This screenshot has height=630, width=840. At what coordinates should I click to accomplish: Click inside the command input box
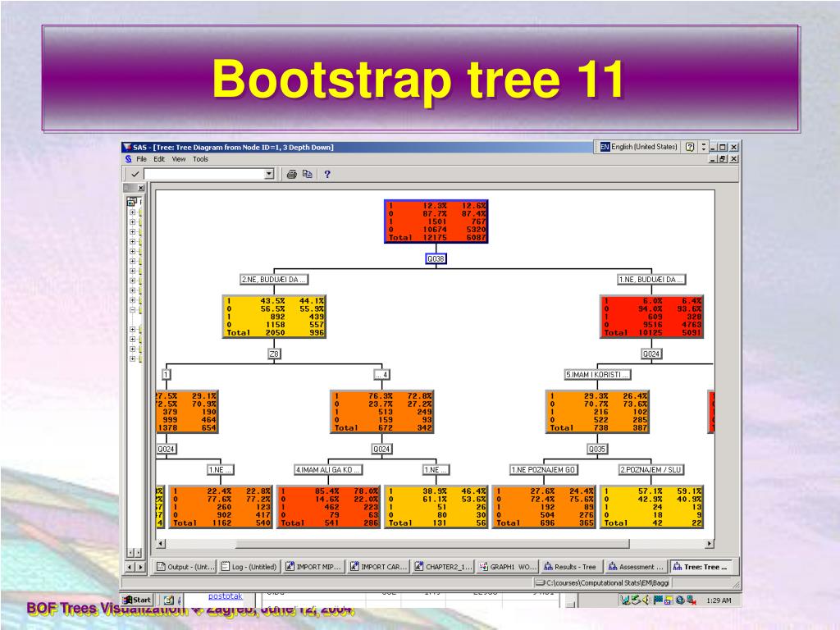click(204, 174)
